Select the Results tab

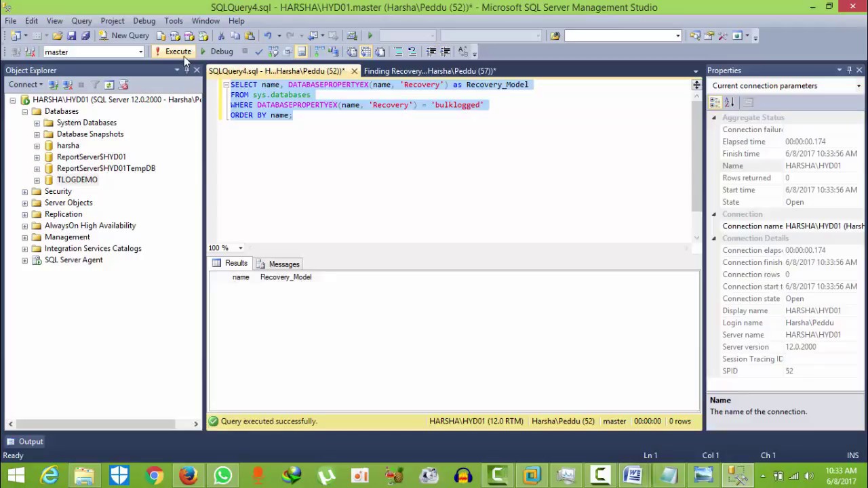[230, 263]
